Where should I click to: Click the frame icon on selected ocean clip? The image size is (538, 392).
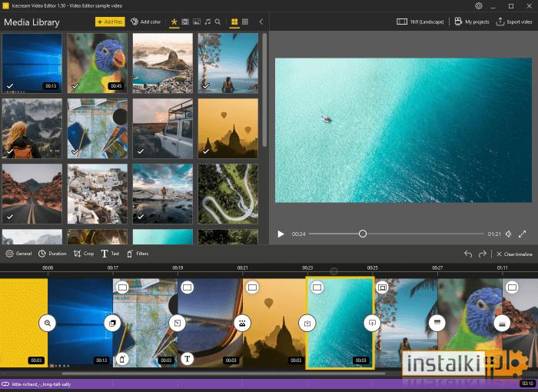pyautogui.click(x=317, y=287)
